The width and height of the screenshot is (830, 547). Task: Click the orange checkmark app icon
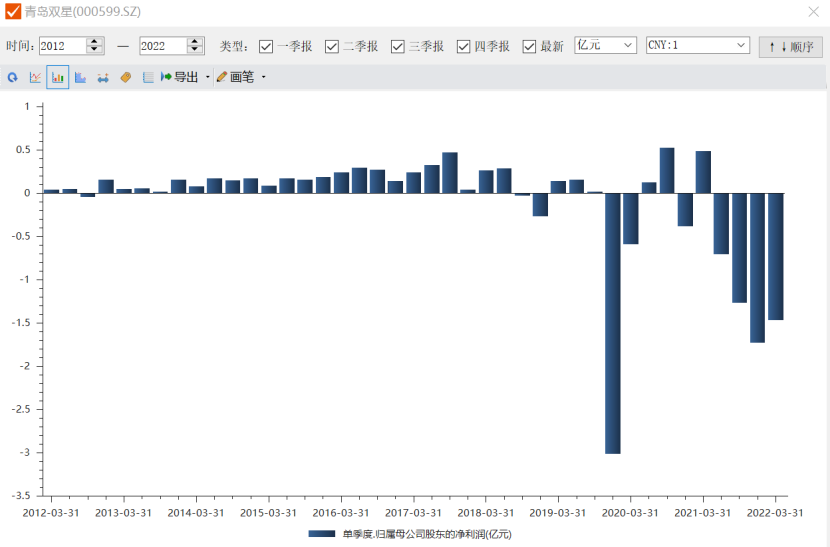(x=13, y=11)
